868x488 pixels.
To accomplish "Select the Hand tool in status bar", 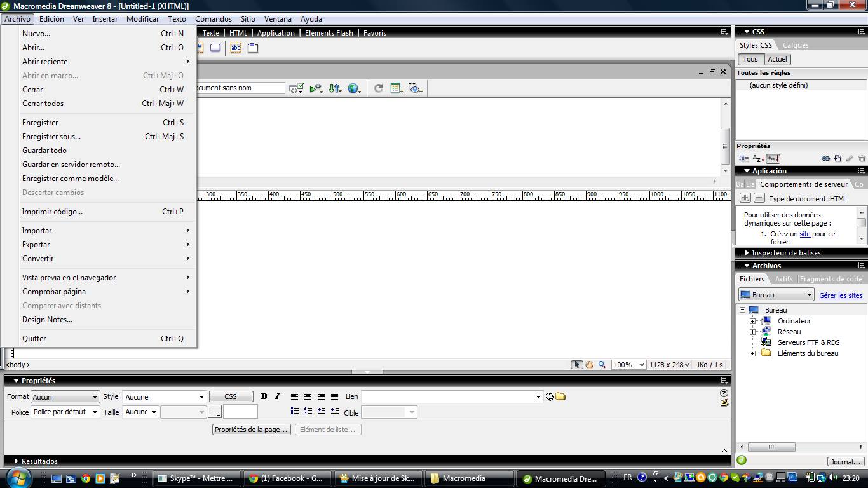I will tap(590, 365).
